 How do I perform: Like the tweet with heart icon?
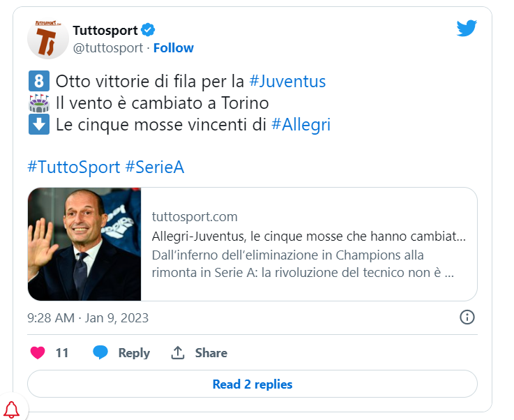[x=38, y=353]
